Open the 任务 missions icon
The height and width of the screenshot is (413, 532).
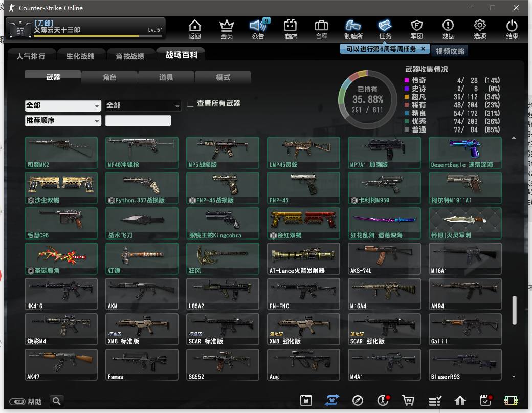pyautogui.click(x=385, y=29)
